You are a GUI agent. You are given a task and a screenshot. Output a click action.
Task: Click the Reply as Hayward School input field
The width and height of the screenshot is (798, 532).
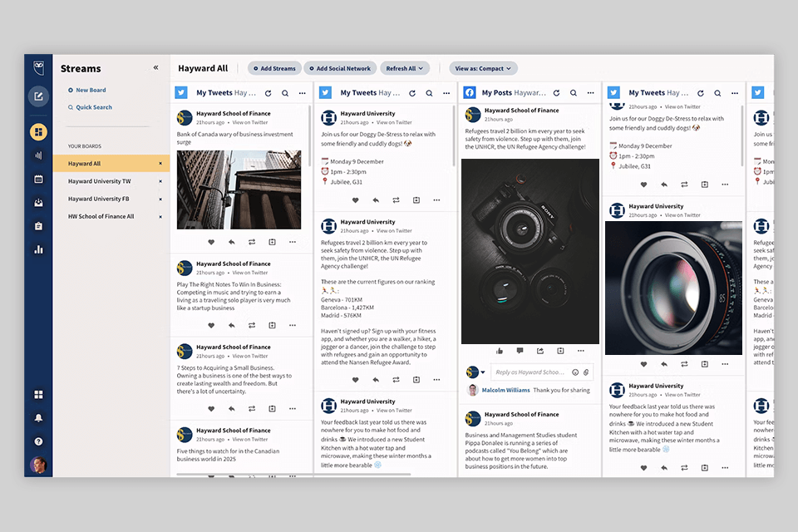(530, 372)
